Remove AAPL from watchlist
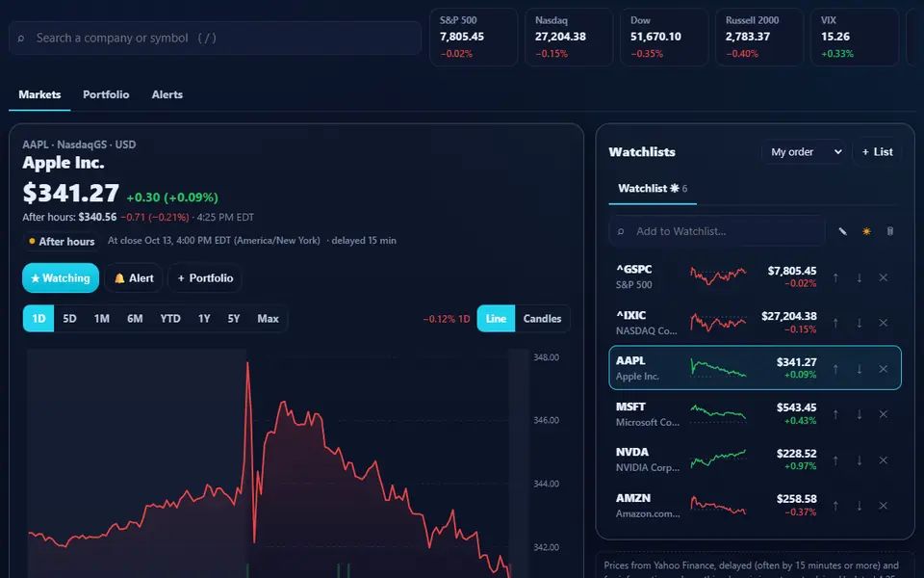Screen dimensions: 924x578 pos(884,369)
